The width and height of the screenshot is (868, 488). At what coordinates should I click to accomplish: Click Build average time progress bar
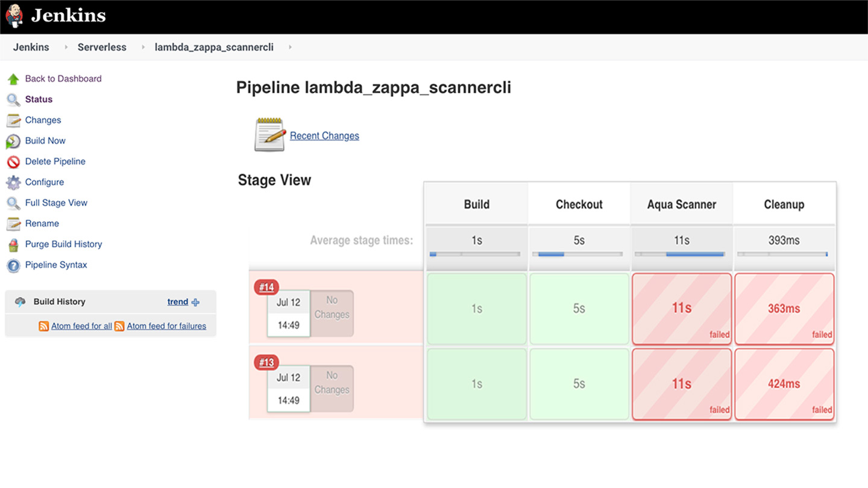(475, 254)
